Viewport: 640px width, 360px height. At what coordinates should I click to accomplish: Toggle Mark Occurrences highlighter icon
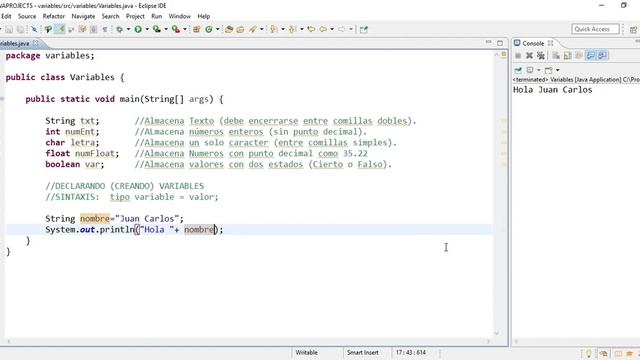60,29
